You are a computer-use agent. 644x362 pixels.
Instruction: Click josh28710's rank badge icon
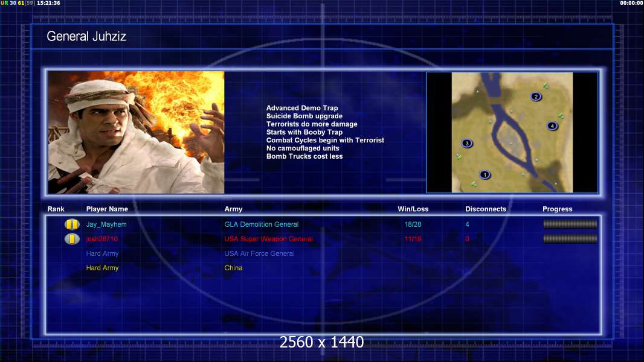pyautogui.click(x=72, y=239)
